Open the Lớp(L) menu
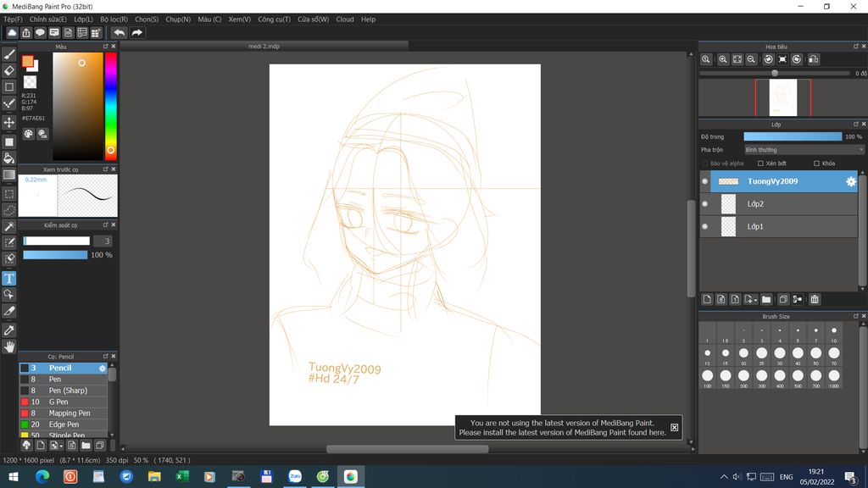The width and height of the screenshot is (868, 488). click(84, 19)
